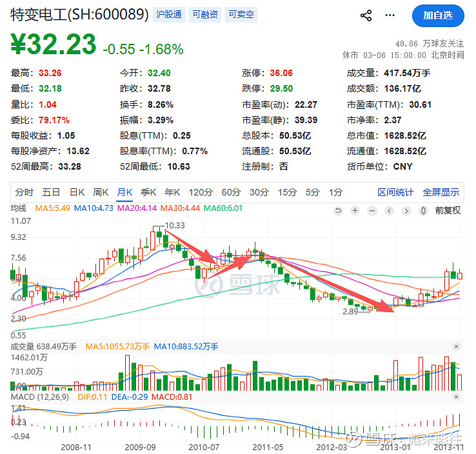Image resolution: width=476 pixels, height=454 pixels.
Task: Click the MA30:4.44 legend value
Action: click(x=180, y=208)
